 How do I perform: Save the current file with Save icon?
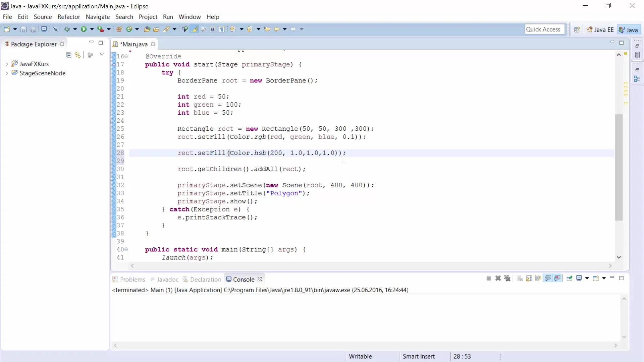point(23,29)
